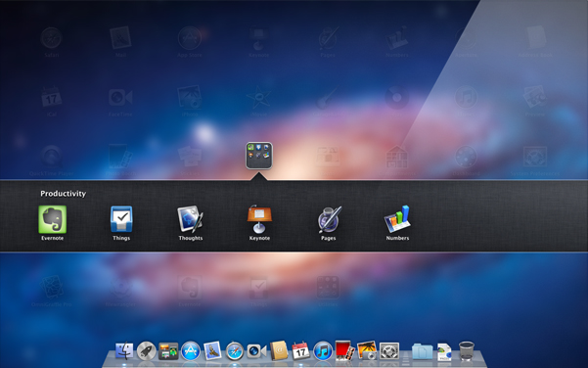Open Finder from the Dock
The width and height of the screenshot is (588, 368).
point(124,351)
